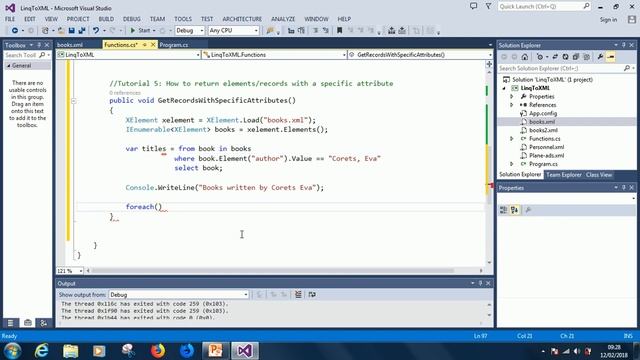Select Personnel.xml in Solution Explorer
640x360 pixels.
tap(546, 147)
